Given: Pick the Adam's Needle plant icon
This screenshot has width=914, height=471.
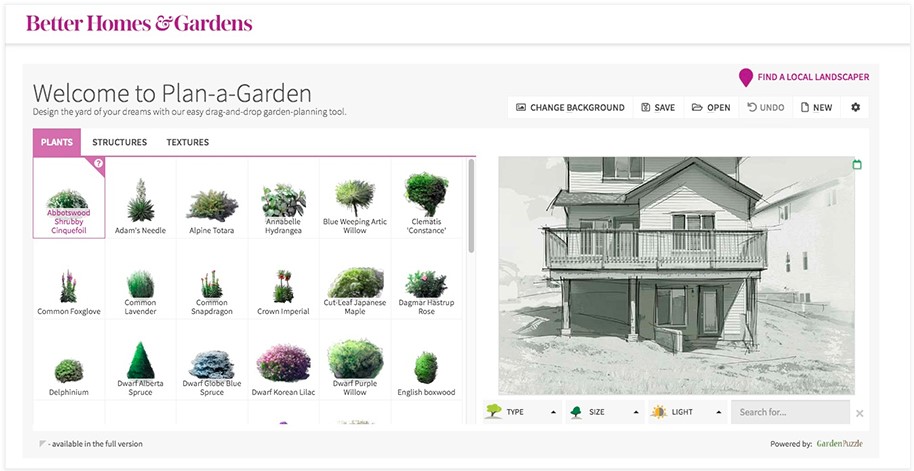Looking at the screenshot, I should click(x=140, y=201).
